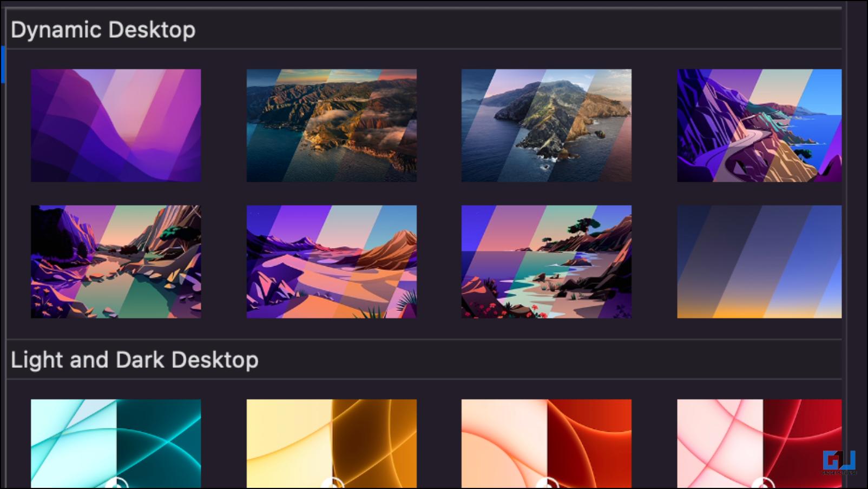Select the blue-to-orange gradient dynamic wallpaper
Image resolution: width=868 pixels, height=489 pixels.
pyautogui.click(x=759, y=262)
